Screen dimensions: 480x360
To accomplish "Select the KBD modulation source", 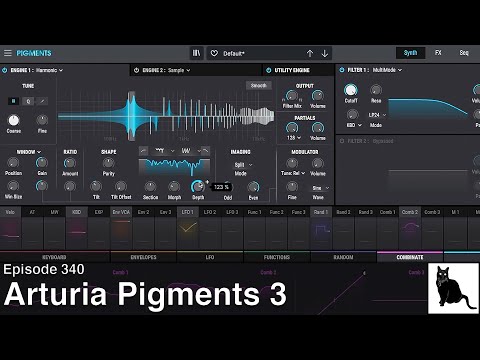I will (x=76, y=212).
